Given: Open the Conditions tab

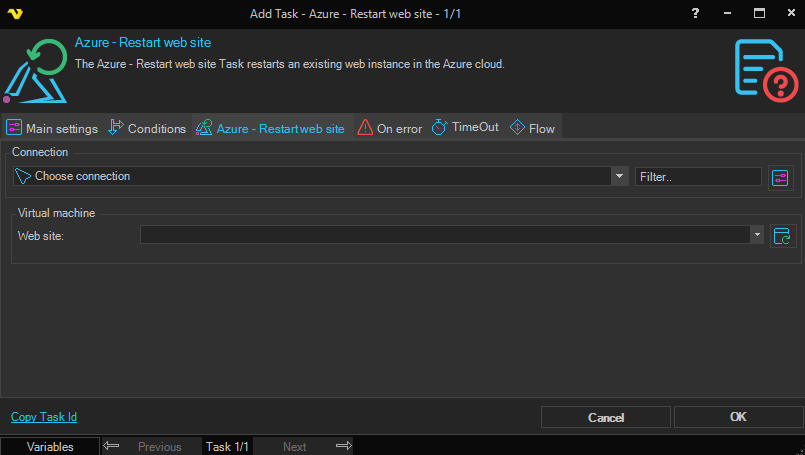Looking at the screenshot, I should (147, 128).
